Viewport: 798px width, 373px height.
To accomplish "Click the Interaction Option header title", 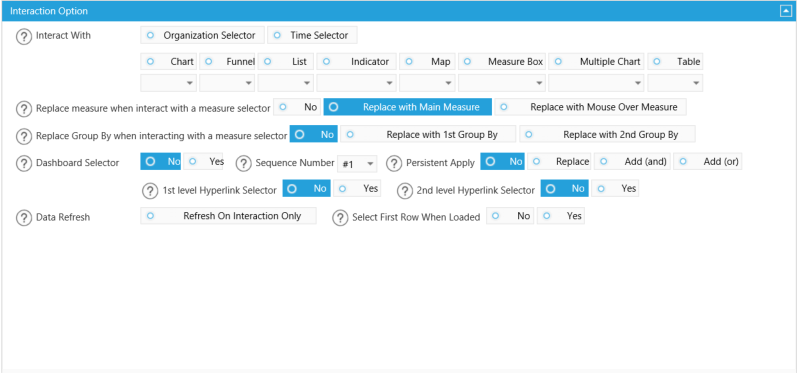I will tap(49, 11).
